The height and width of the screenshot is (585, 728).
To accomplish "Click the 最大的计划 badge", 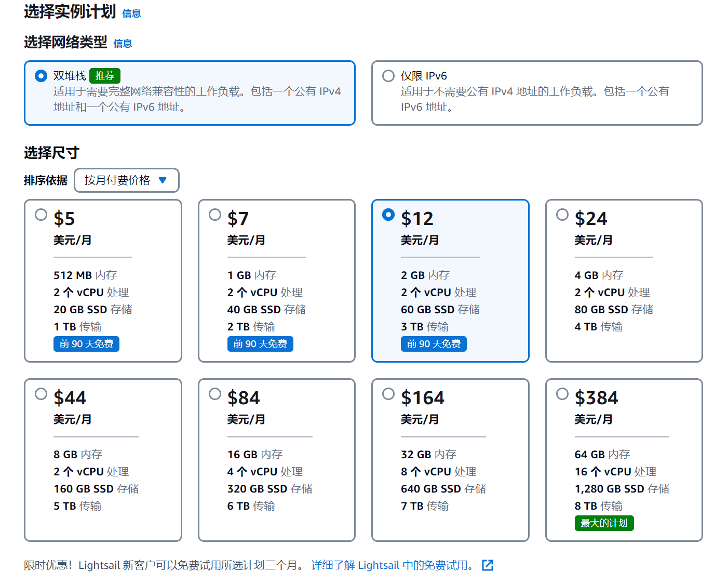I will click(x=604, y=523).
